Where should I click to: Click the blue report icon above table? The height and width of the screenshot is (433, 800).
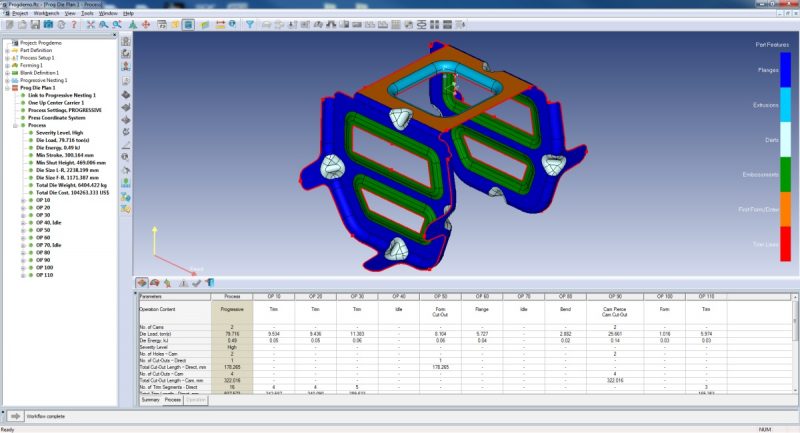pyautogui.click(x=210, y=283)
